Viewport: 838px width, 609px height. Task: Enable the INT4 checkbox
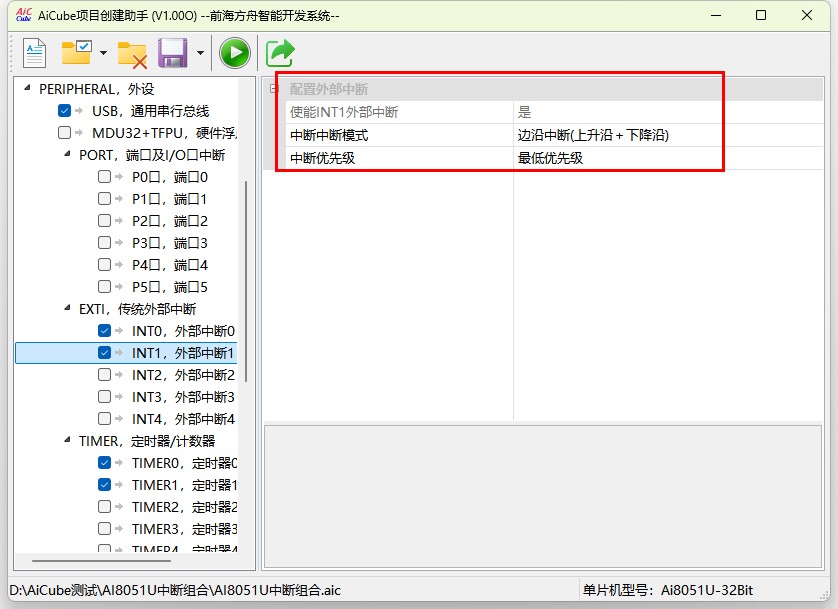pyautogui.click(x=104, y=418)
